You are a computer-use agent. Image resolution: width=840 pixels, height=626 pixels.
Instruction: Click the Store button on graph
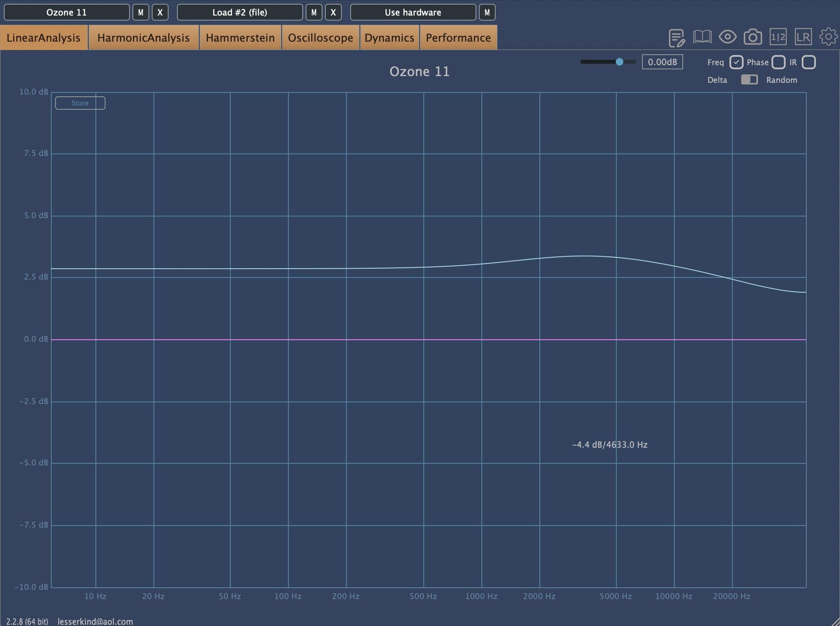80,103
